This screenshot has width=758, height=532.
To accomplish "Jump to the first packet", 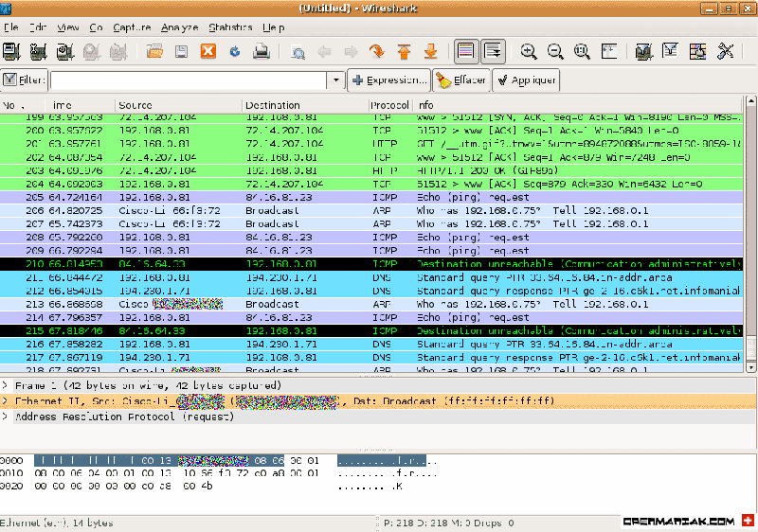I will click(x=404, y=51).
